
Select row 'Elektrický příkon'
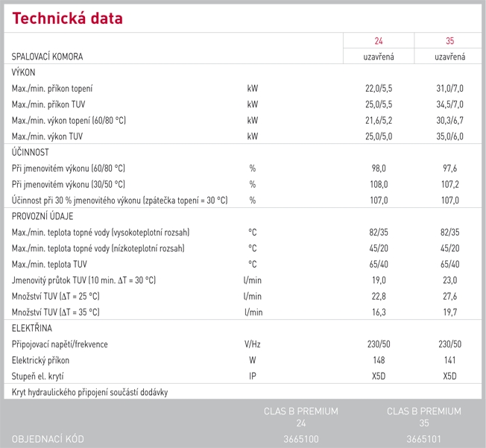(243, 360)
